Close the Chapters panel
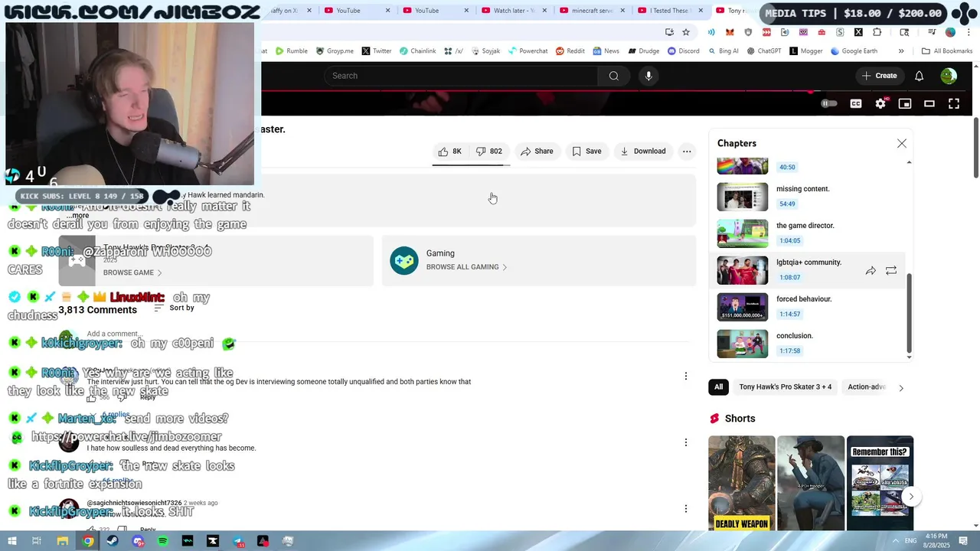The image size is (980, 551). [902, 143]
